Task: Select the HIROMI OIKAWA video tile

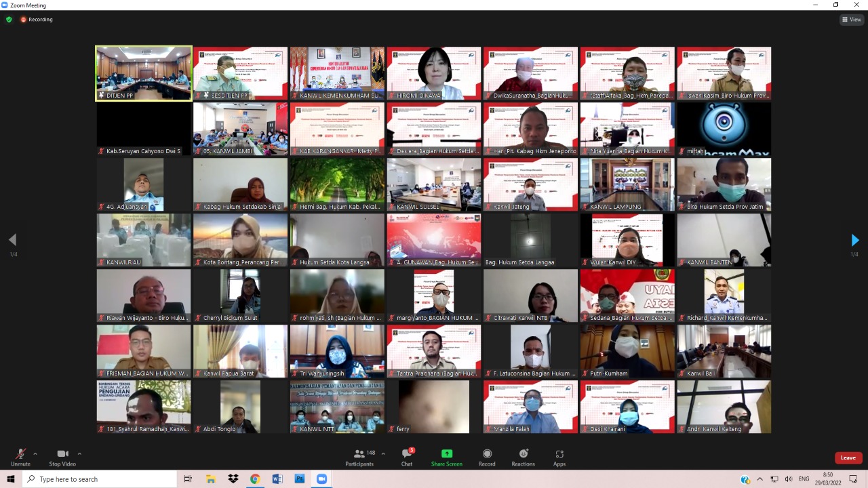Action: 434,73
